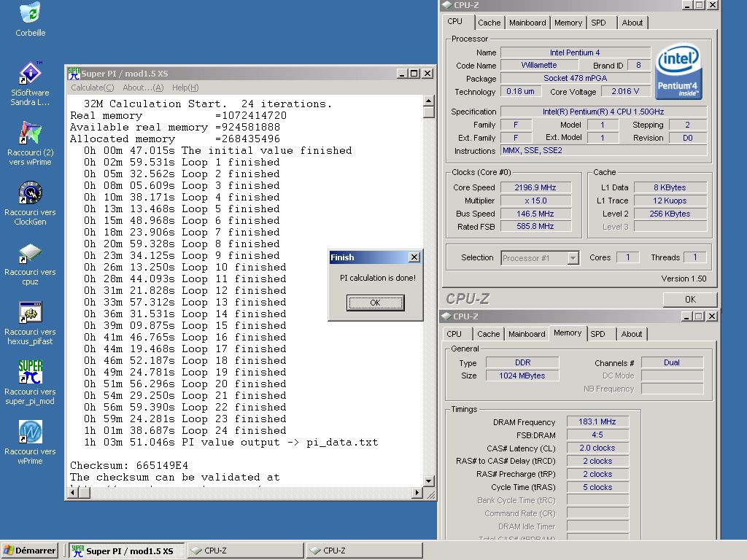The image size is (747, 560).
Task: Click Super PI vertical scrollbar down arrow
Action: coord(428,481)
